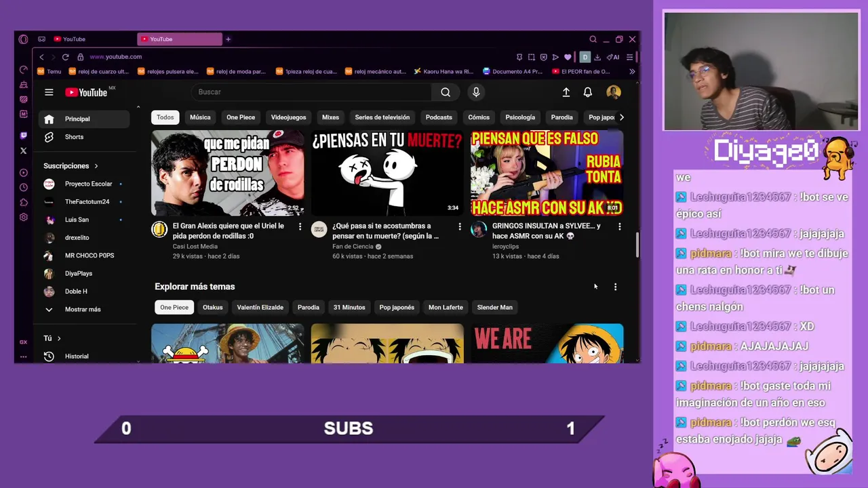The image size is (868, 488).
Task: Open Twitch in Opera sidebar
Action: (x=23, y=136)
